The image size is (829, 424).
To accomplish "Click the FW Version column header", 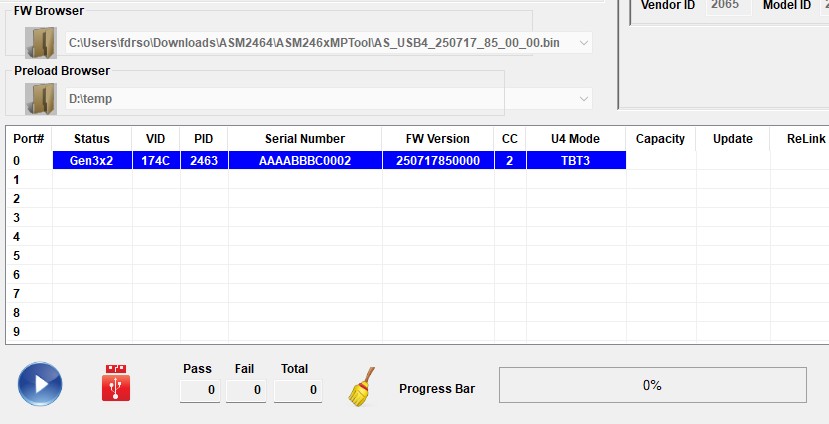I will click(437, 139).
